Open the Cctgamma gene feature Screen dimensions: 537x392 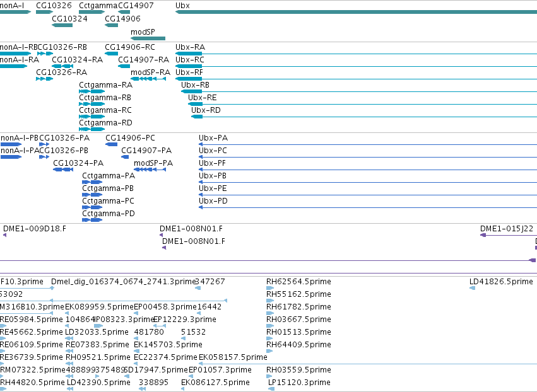[x=91, y=12]
